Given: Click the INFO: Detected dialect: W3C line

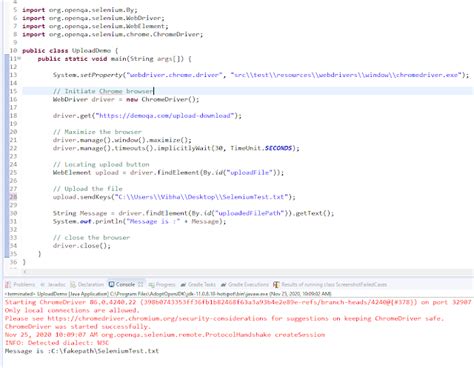Looking at the screenshot, I should tap(57, 343).
